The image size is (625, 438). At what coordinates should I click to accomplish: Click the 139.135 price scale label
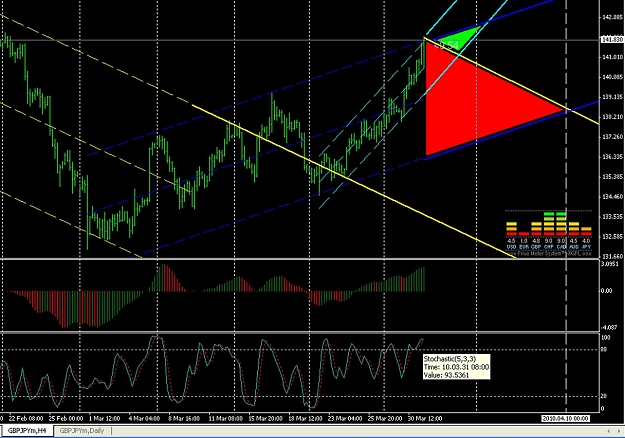pos(612,97)
